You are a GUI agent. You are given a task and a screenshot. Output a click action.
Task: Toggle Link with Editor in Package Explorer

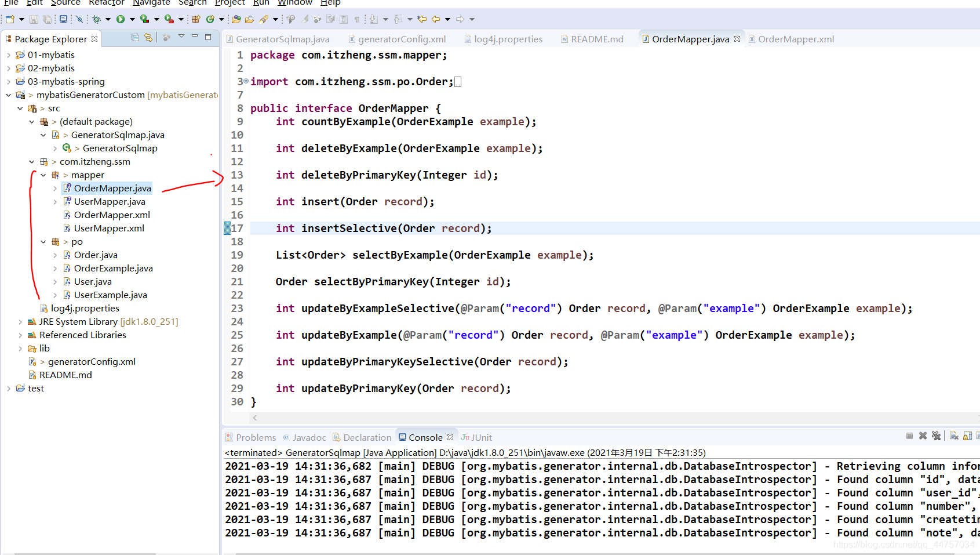[148, 38]
